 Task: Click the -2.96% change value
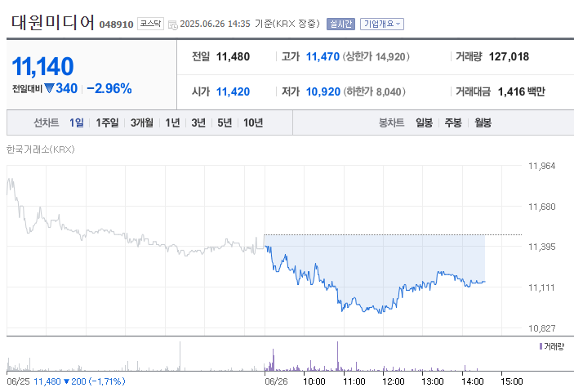[109, 88]
